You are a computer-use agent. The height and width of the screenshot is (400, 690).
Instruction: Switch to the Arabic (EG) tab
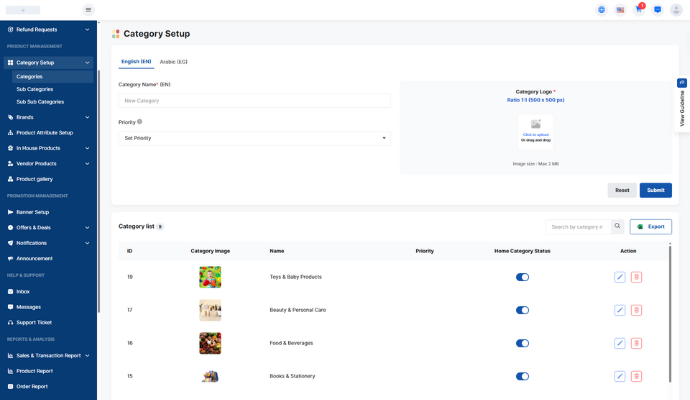[174, 62]
